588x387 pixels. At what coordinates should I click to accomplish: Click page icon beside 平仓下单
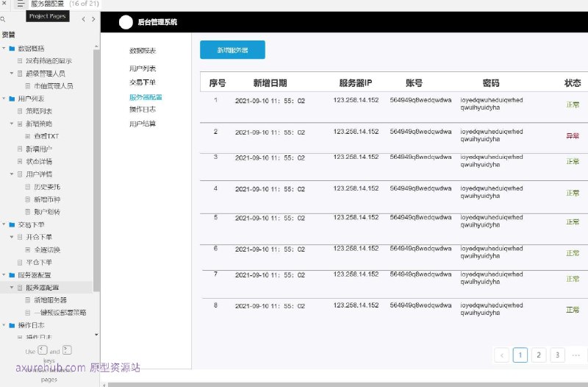click(x=21, y=262)
